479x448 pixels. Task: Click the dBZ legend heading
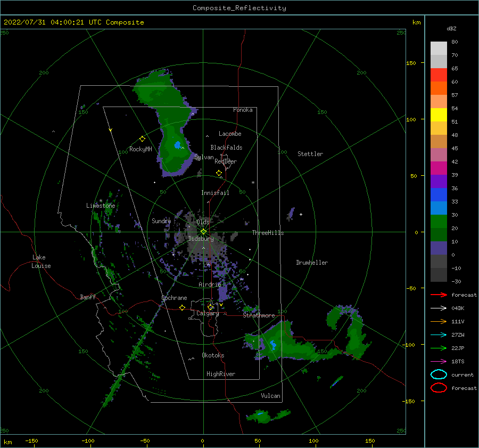[x=451, y=28]
